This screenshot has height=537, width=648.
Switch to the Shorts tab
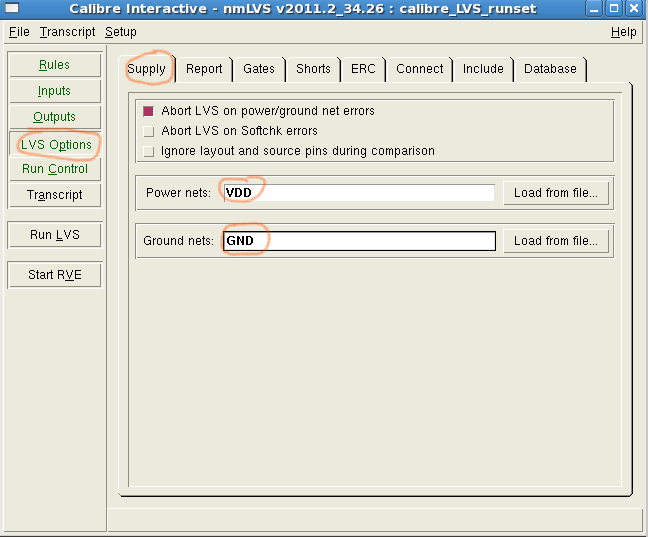[313, 69]
